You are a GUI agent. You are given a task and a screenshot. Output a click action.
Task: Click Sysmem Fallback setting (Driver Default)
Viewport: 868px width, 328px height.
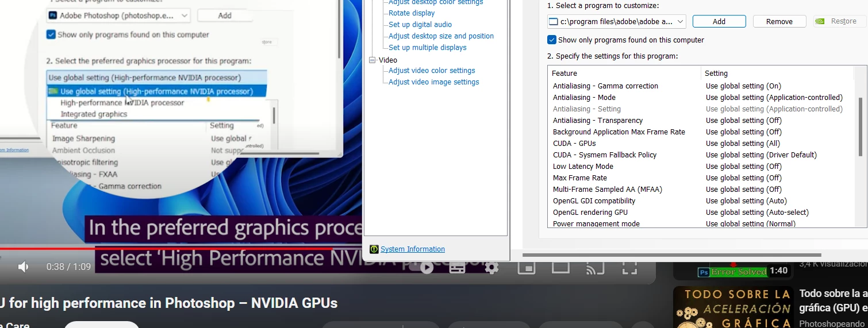point(761,155)
